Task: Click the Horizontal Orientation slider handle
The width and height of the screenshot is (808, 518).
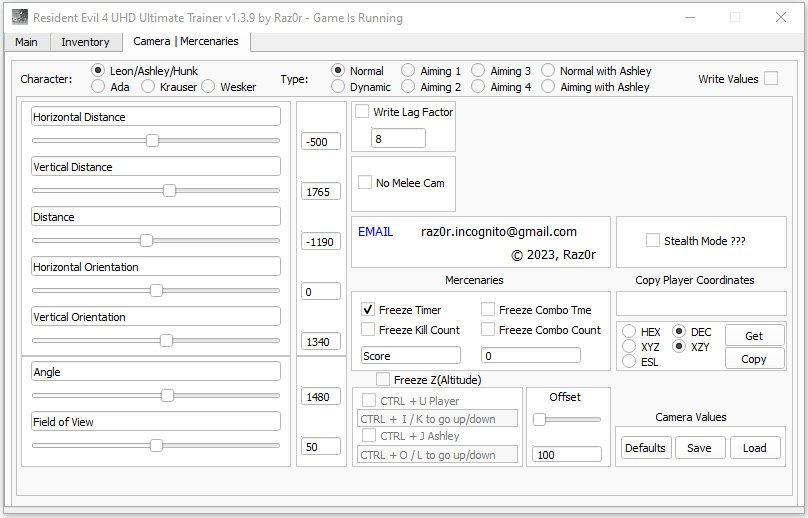Action: (x=156, y=290)
